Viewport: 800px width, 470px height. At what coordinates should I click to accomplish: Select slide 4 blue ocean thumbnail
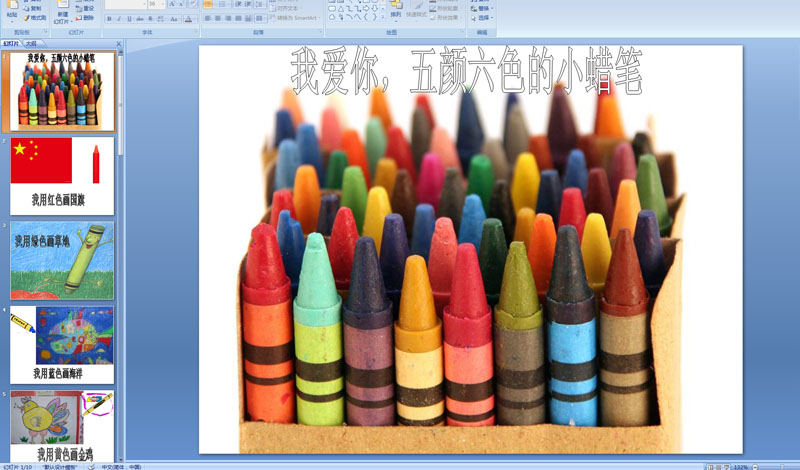click(62, 345)
